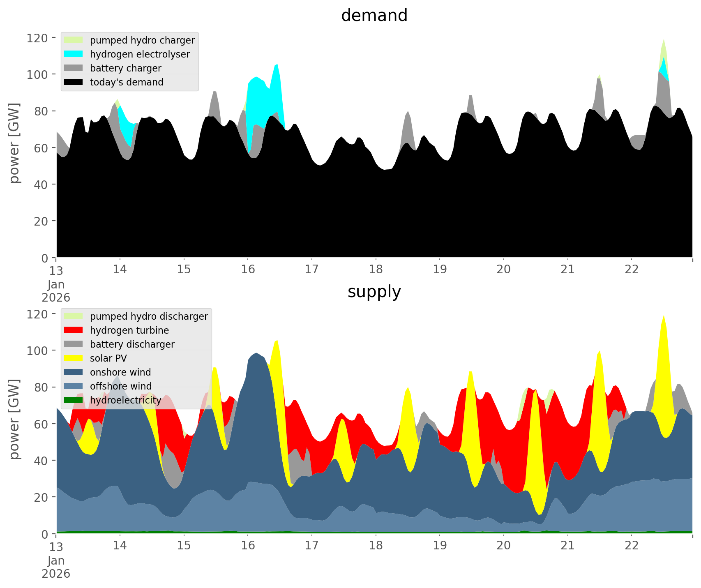This screenshot has width=701, height=588.
Task: Click the 20 date tick on supply chart
Action: tap(503, 546)
